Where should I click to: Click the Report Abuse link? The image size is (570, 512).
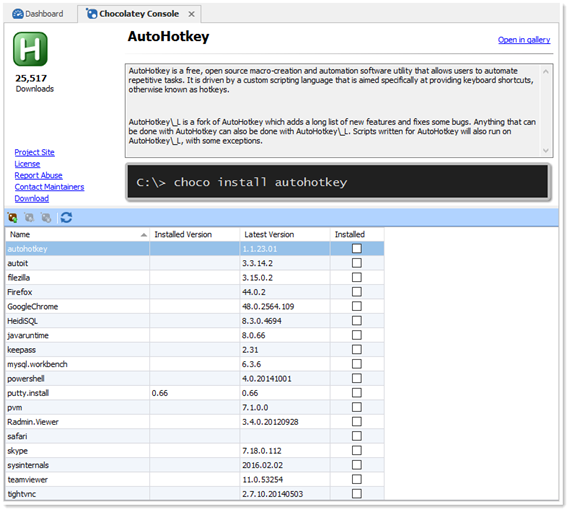(39, 176)
